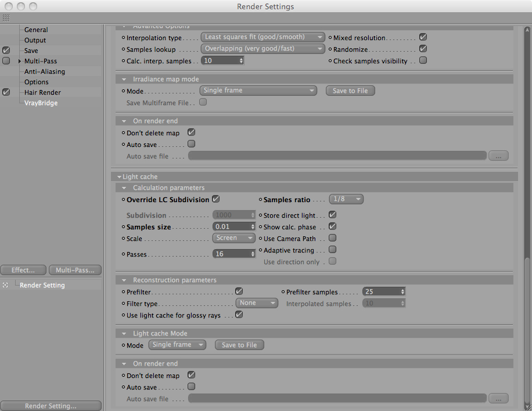Collapse the Light cache section triangle
This screenshot has width=532, height=411.
coord(119,176)
